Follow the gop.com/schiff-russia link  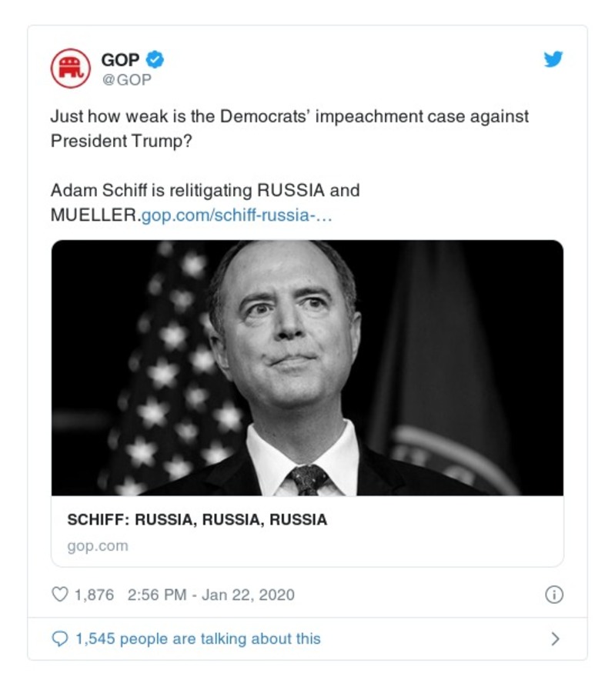pos(236,215)
